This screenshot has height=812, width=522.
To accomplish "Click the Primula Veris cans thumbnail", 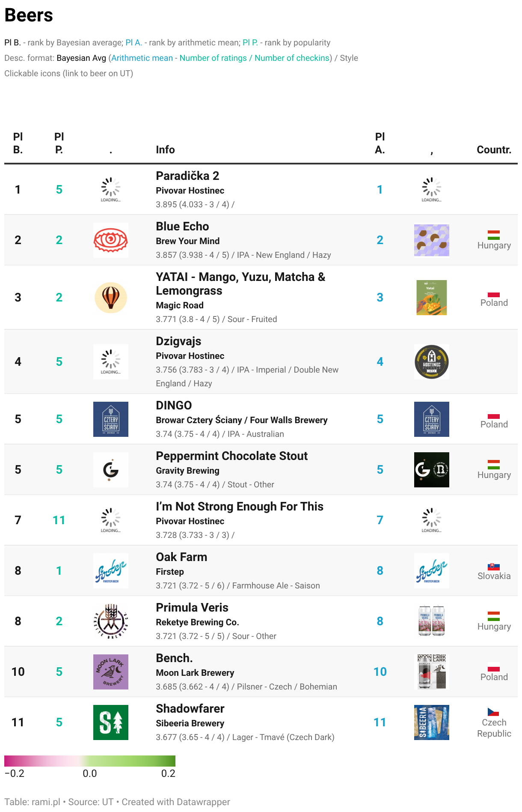I will [432, 621].
